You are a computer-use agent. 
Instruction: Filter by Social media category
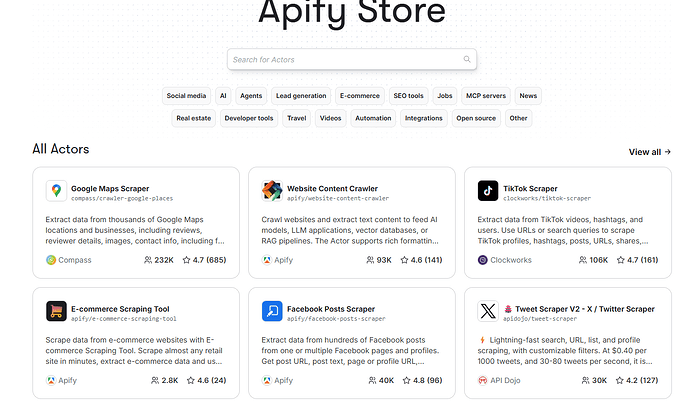coord(187,96)
